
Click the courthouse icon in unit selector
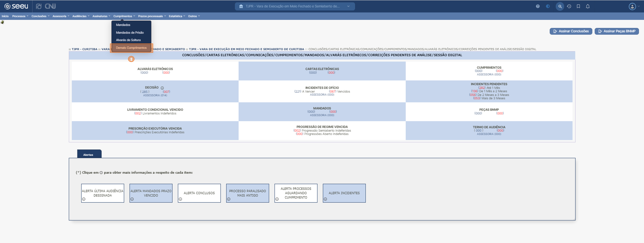click(241, 6)
